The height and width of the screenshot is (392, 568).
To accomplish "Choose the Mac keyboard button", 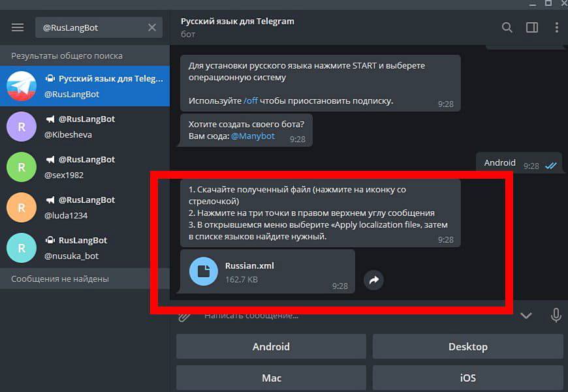I will [x=271, y=378].
